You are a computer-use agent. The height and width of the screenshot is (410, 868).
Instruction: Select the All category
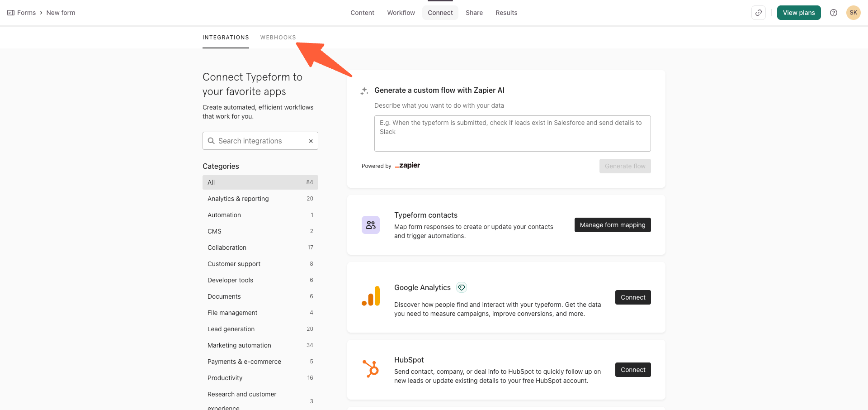coord(260,182)
